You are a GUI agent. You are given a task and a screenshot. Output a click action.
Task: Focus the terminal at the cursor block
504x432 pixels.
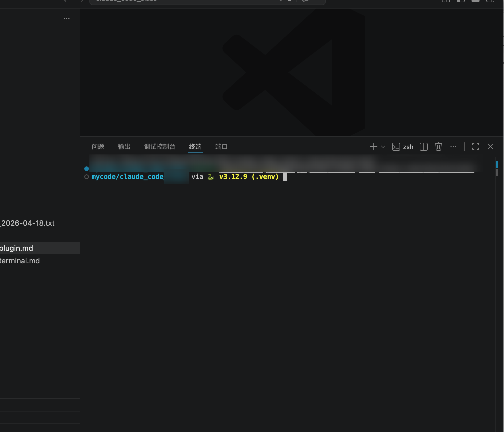coord(285,177)
